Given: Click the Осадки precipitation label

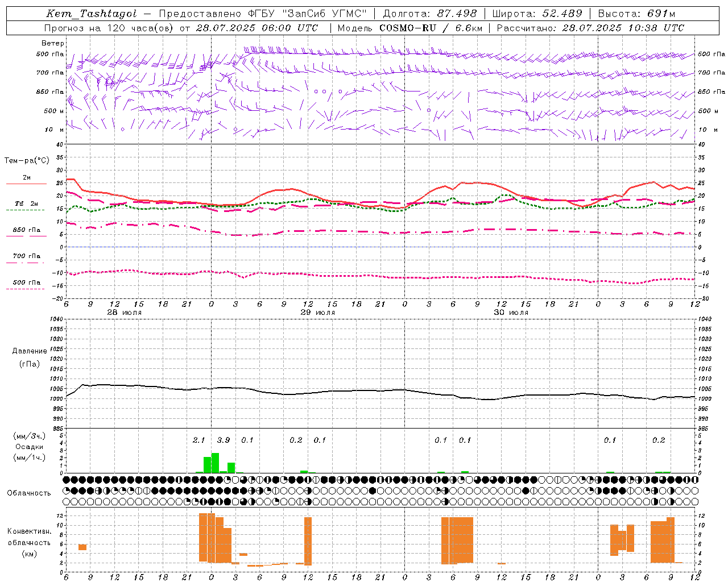Looking at the screenshot, I should click(30, 447).
